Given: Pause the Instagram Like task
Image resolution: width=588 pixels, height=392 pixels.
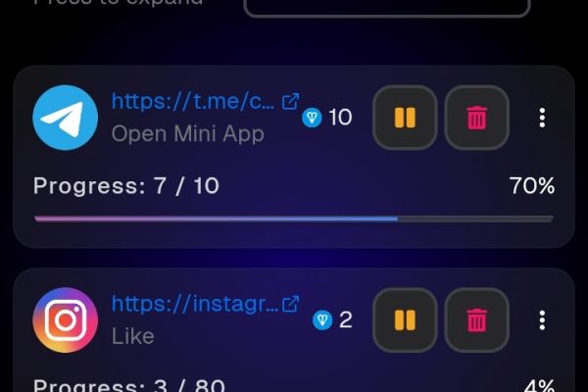Looking at the screenshot, I should click(x=405, y=320).
